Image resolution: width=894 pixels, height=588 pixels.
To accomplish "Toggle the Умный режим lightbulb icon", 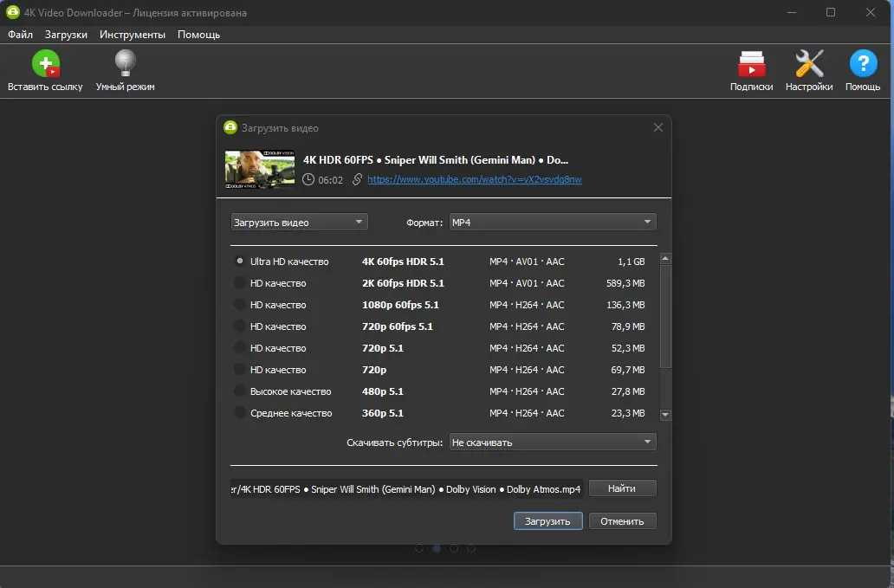I will tap(125, 63).
